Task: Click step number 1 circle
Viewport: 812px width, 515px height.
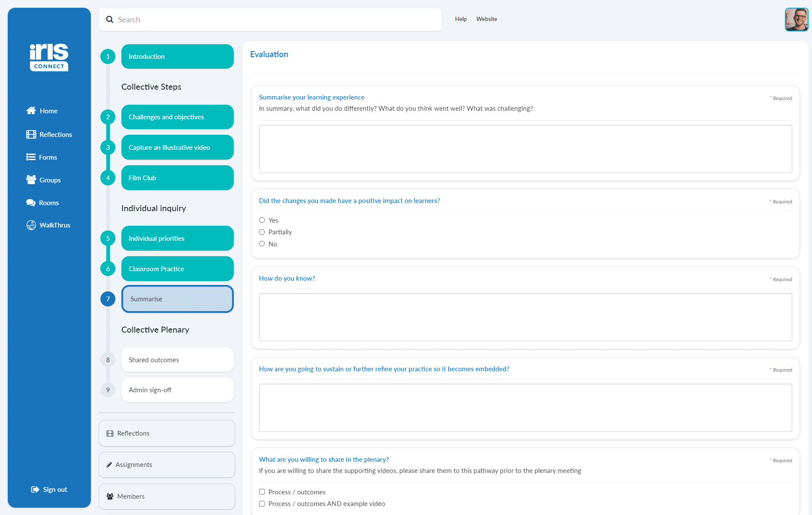Action: point(108,56)
